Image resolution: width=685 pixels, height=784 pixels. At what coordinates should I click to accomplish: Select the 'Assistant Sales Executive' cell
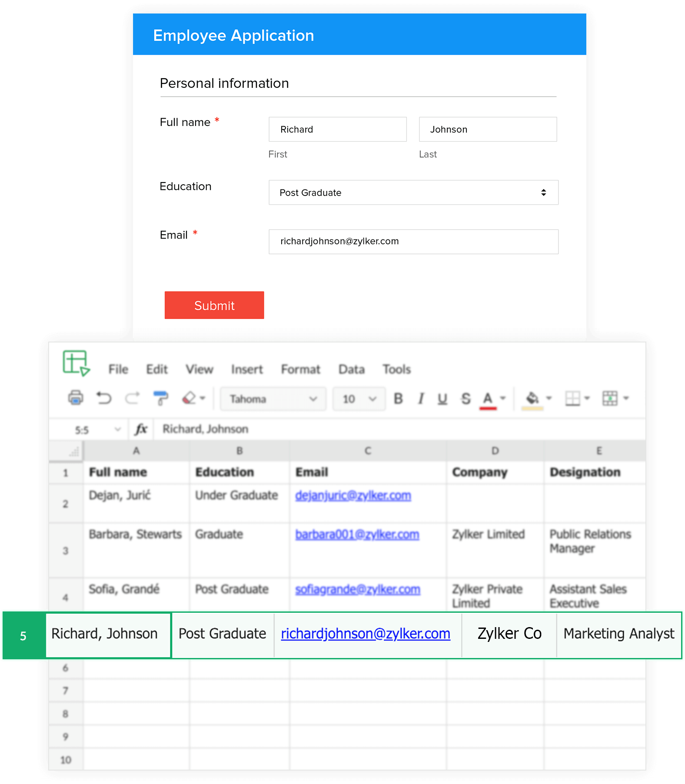pos(595,595)
